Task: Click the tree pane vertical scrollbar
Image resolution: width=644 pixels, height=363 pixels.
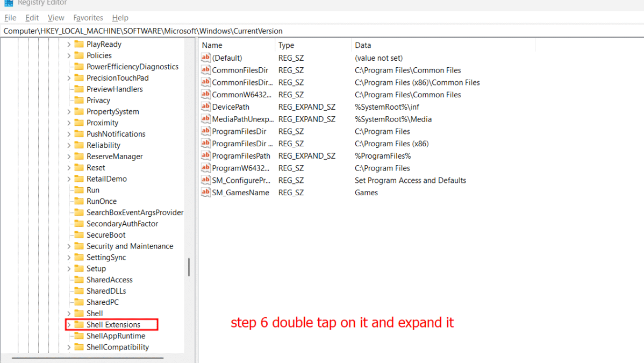Action: pos(189,267)
